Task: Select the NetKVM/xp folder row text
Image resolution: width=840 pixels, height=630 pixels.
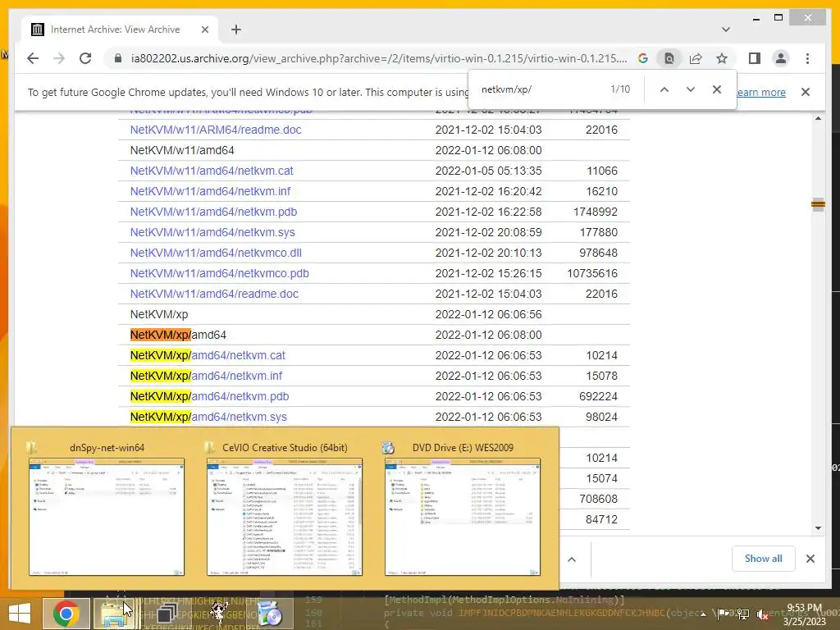Action: tap(159, 314)
